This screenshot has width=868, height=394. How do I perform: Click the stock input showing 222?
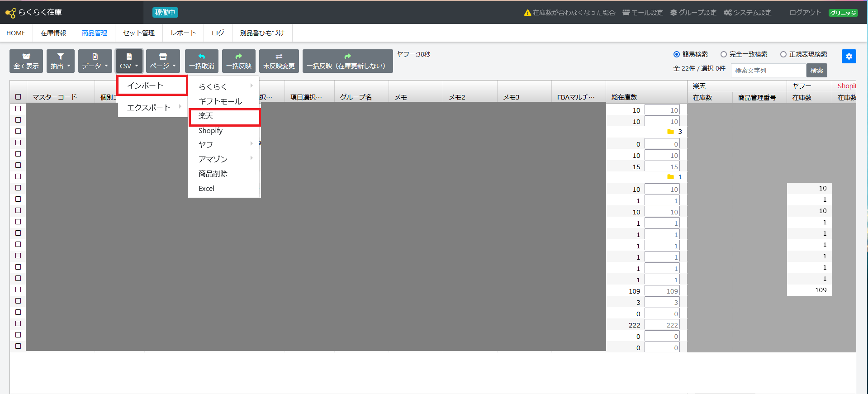click(662, 325)
